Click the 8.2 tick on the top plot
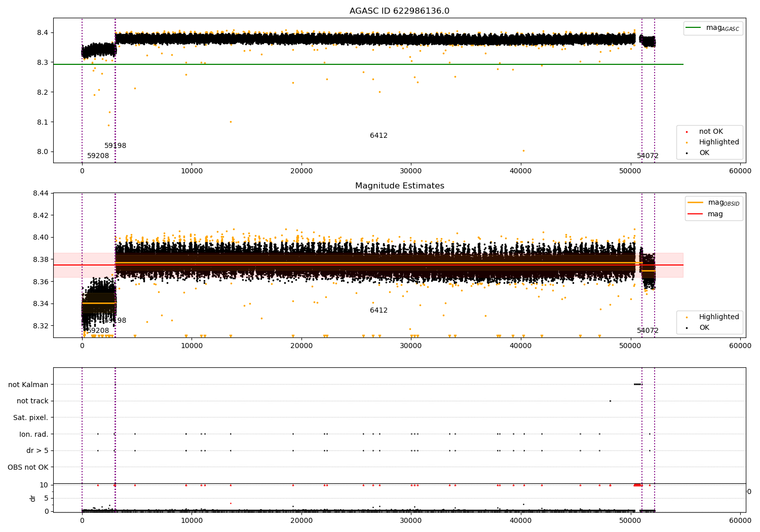This screenshot has width=760, height=532. point(42,92)
